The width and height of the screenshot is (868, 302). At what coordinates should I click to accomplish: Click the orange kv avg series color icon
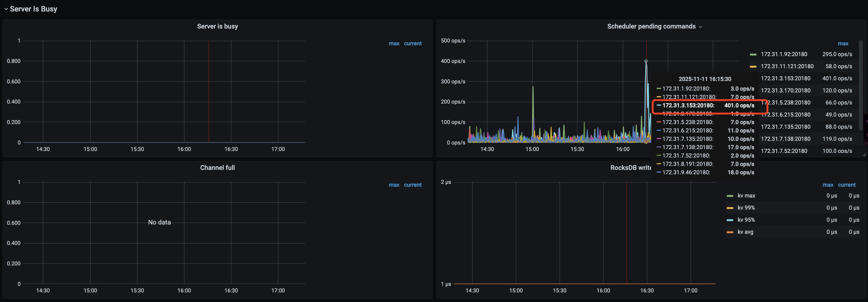click(x=730, y=232)
